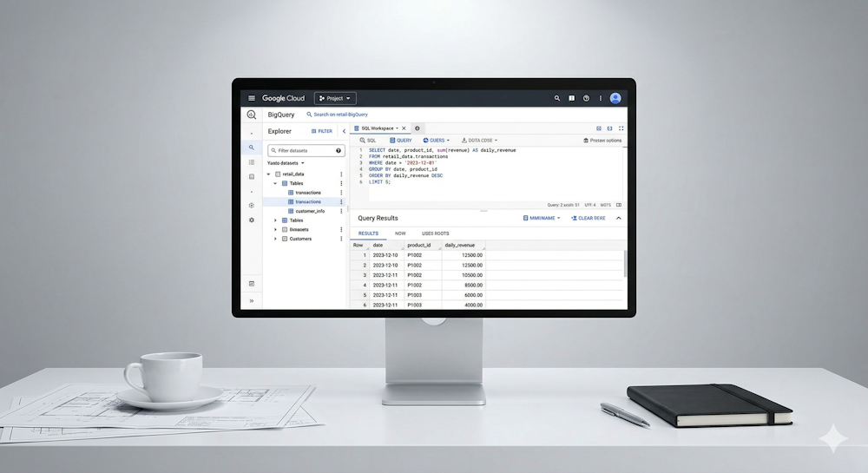Click the Filter datasets input field
868x473 pixels.
click(304, 150)
